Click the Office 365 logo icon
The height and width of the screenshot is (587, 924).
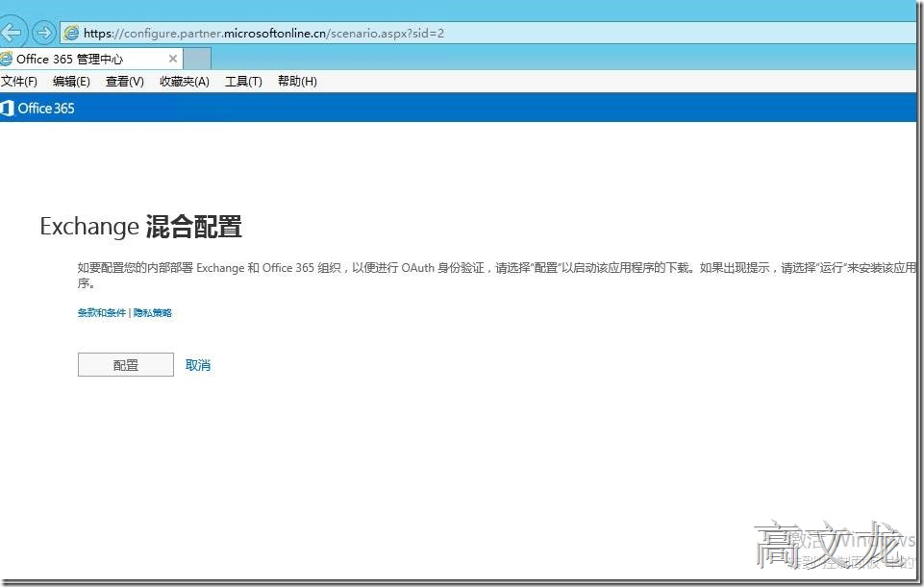(7, 108)
